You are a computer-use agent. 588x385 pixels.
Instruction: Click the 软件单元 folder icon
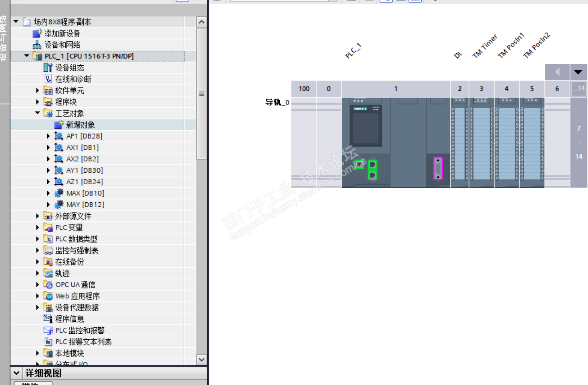pos(48,91)
